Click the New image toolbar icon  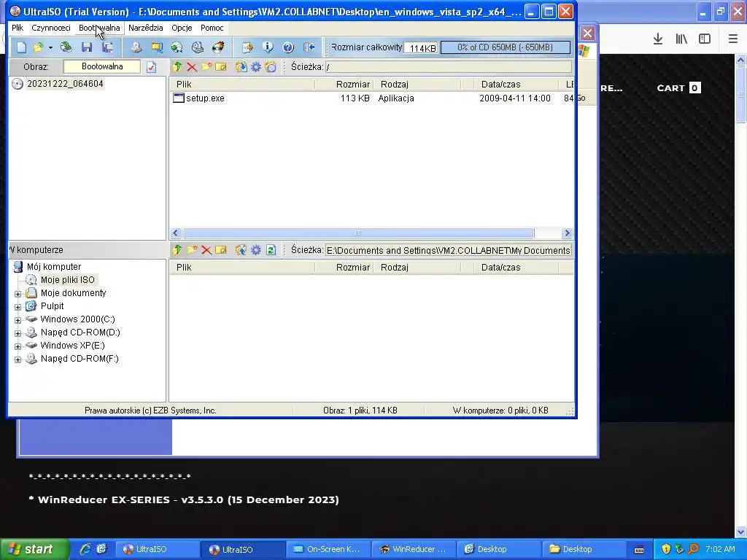click(21, 47)
